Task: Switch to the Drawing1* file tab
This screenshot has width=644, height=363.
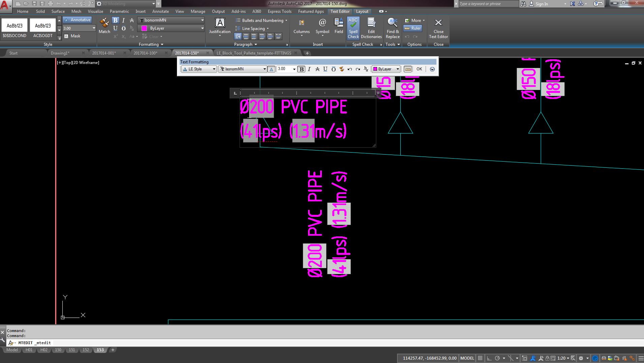Action: tap(60, 53)
